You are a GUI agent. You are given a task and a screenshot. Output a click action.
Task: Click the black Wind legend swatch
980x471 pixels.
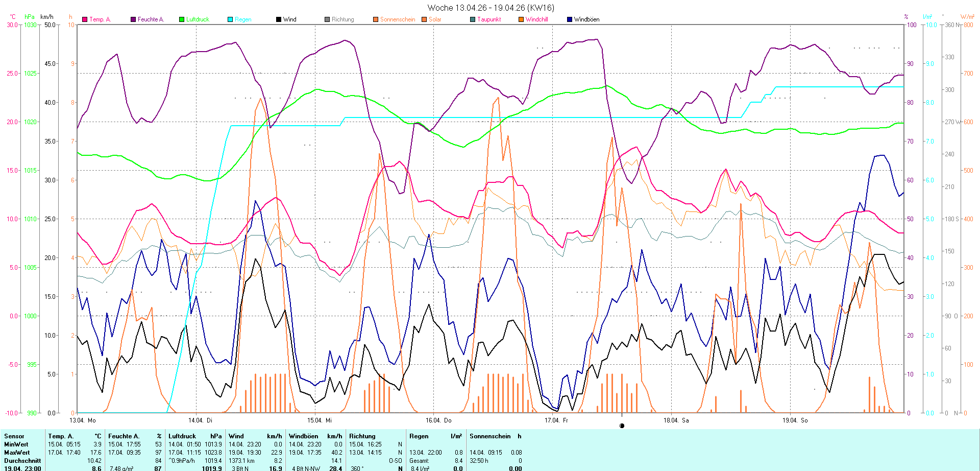(279, 19)
